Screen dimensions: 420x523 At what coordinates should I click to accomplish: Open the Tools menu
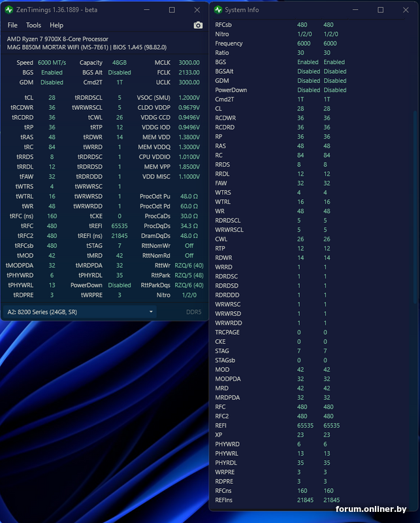click(33, 25)
